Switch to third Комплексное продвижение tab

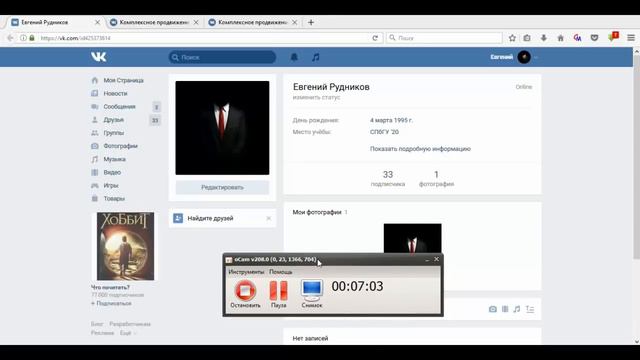(x=252, y=22)
